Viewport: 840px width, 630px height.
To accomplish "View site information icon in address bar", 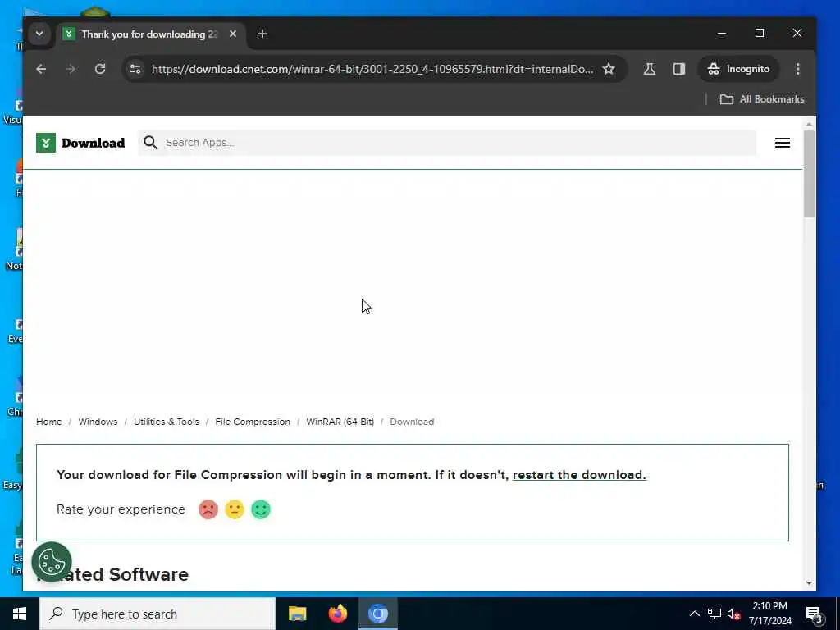I will pos(135,69).
